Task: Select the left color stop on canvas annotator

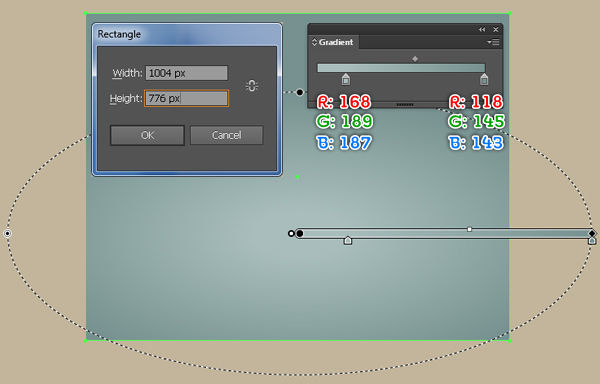Action: point(347,240)
